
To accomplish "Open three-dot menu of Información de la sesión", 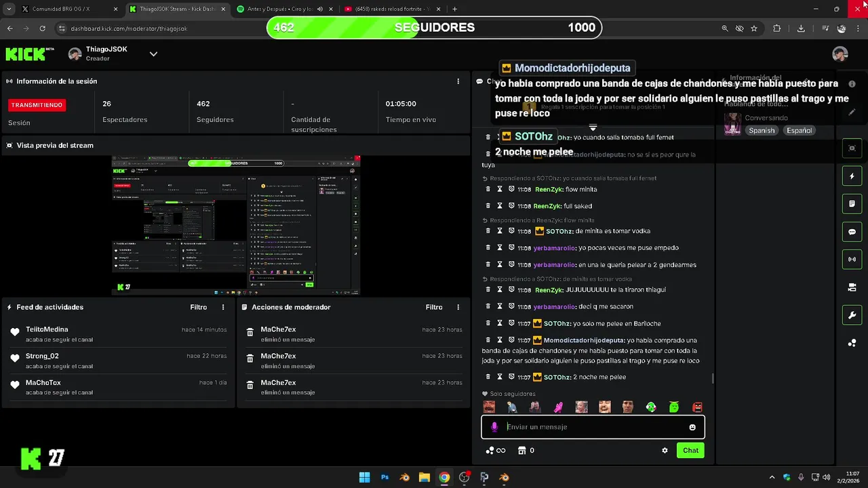I will tap(458, 81).
